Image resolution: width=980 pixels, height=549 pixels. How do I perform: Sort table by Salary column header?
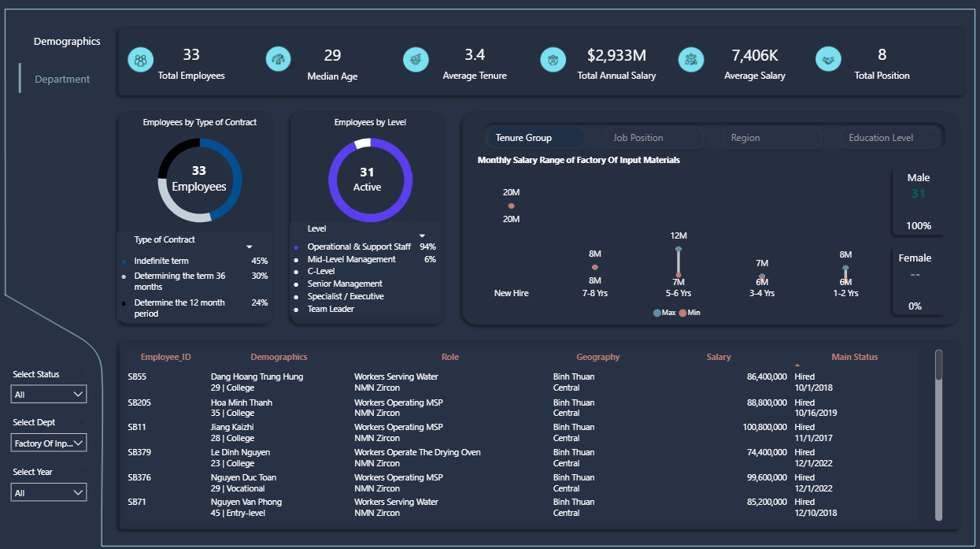coord(718,357)
